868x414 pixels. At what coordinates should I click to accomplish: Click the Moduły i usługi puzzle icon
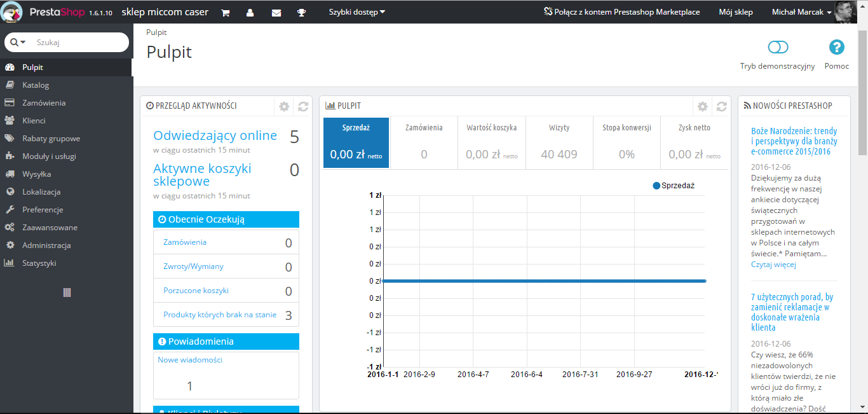point(10,156)
